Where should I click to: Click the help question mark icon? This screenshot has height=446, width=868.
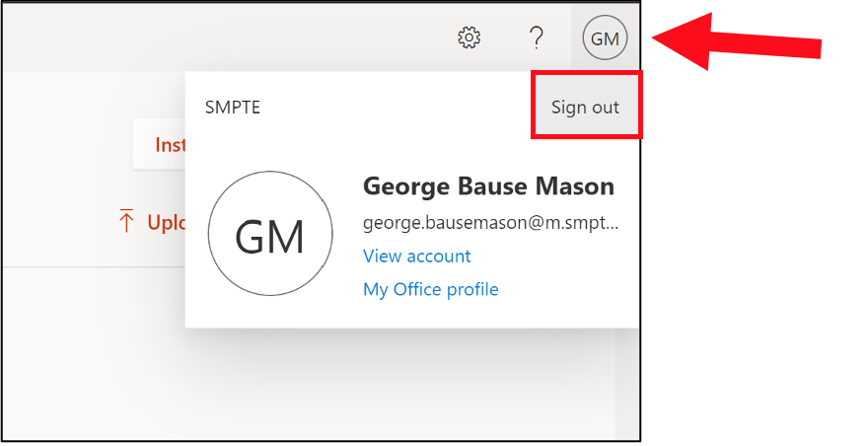[x=536, y=38]
